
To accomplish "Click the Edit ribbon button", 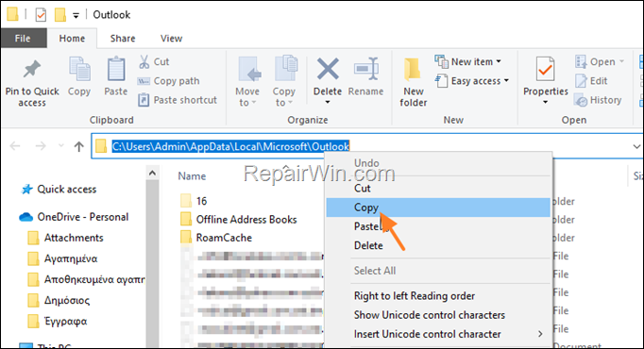I will click(x=591, y=81).
